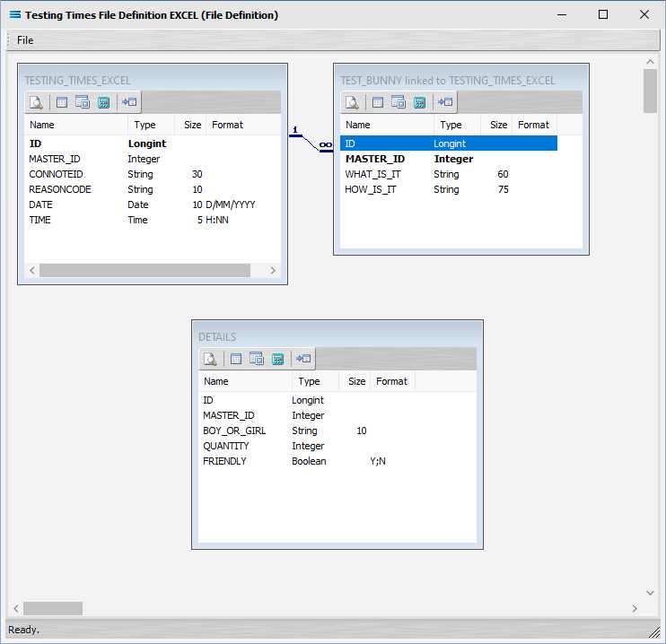This screenshot has width=666, height=644.
Task: Click TESTING_TIMES_EXCEL panel title
Action: tap(77, 81)
